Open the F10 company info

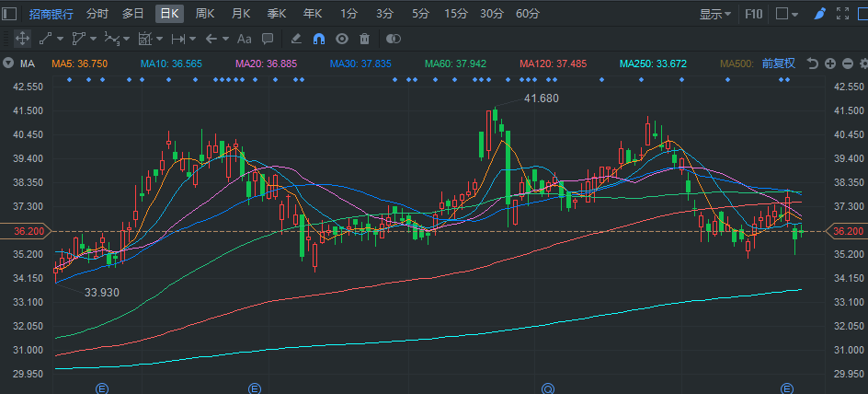[753, 14]
